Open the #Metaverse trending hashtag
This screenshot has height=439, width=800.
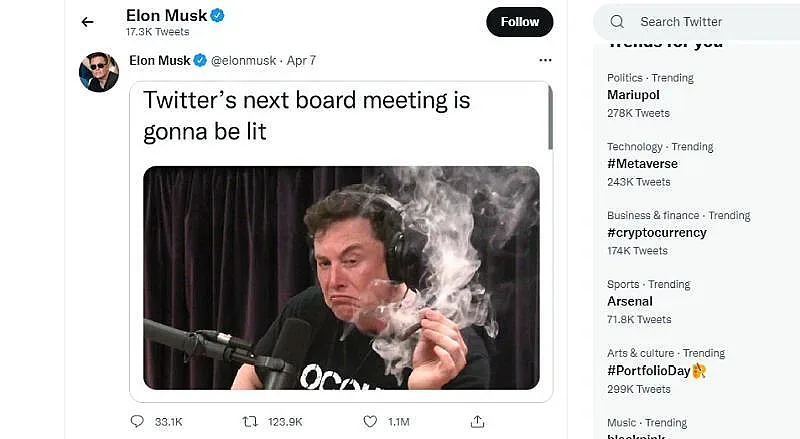(642, 164)
